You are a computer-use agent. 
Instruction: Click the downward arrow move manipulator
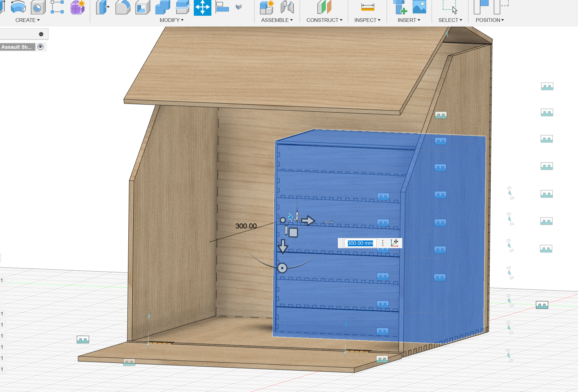pyautogui.click(x=283, y=246)
